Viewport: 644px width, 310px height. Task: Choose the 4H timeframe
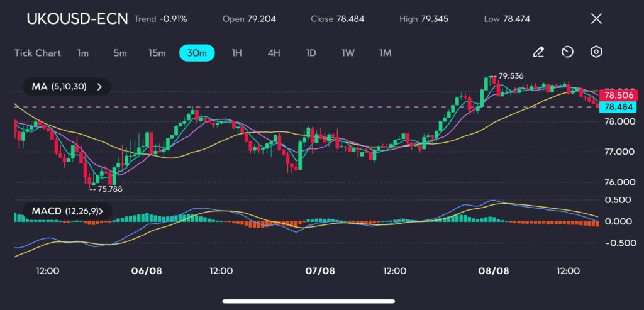pos(274,53)
